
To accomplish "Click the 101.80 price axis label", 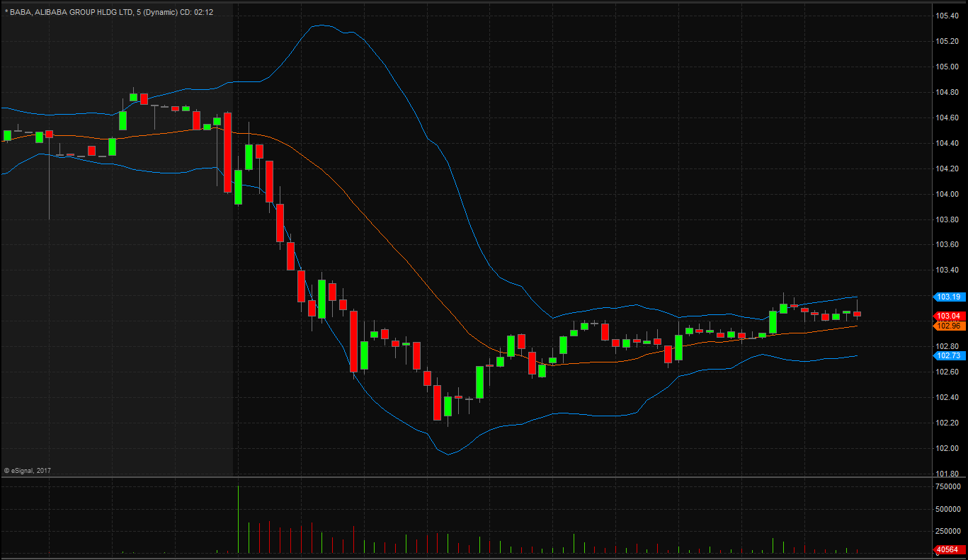I will click(947, 474).
